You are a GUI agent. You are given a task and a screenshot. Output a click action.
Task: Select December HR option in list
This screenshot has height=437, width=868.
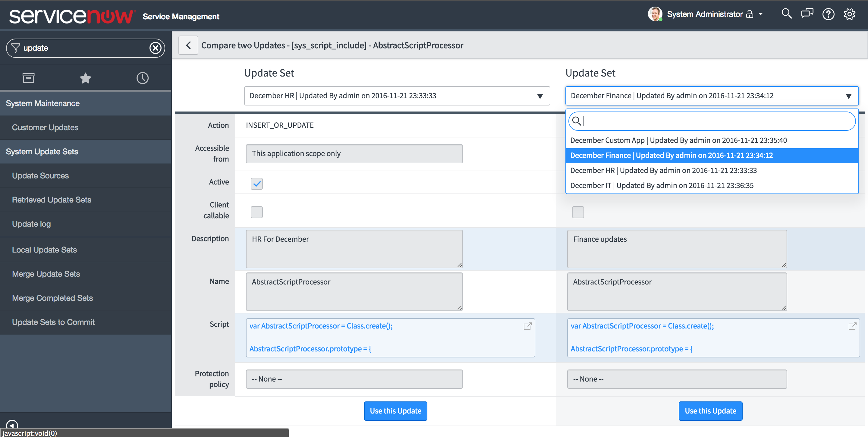(712, 171)
